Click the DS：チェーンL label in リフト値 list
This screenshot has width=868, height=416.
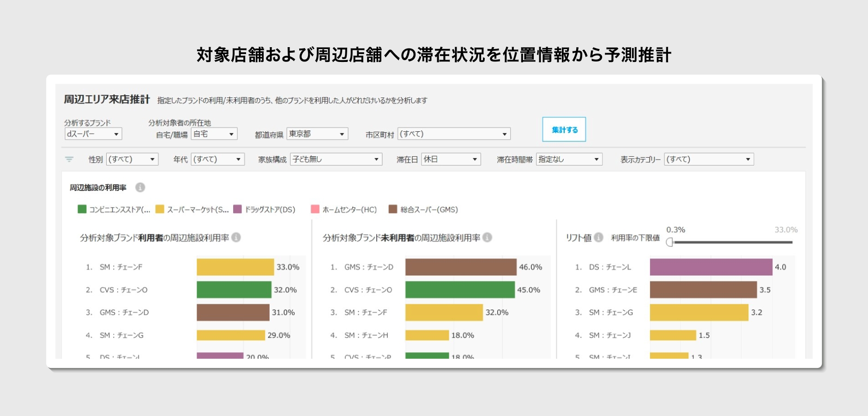point(610,267)
